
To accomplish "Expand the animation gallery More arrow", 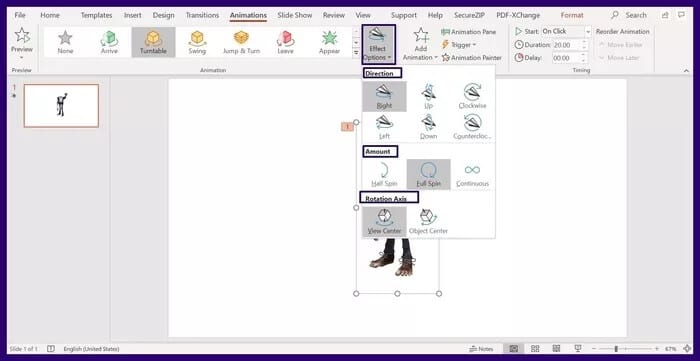I will pos(356,53).
